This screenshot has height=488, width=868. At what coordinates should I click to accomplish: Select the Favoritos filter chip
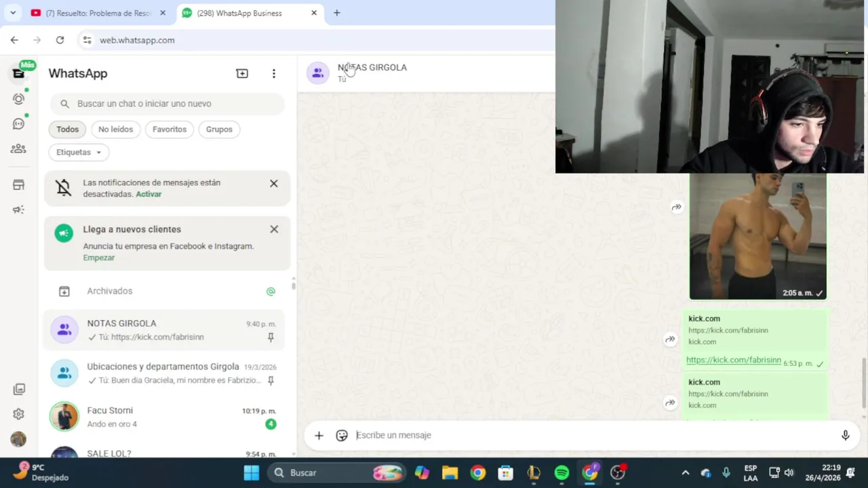pyautogui.click(x=170, y=129)
